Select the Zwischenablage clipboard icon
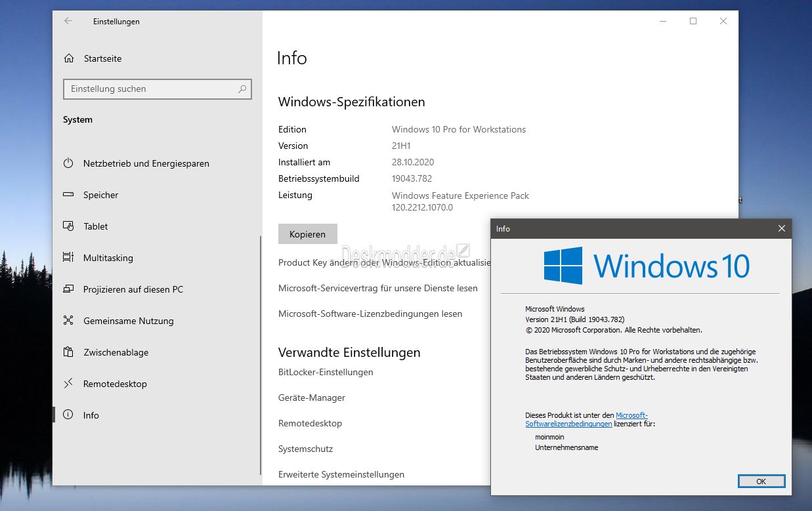The height and width of the screenshot is (511, 812). tap(68, 352)
